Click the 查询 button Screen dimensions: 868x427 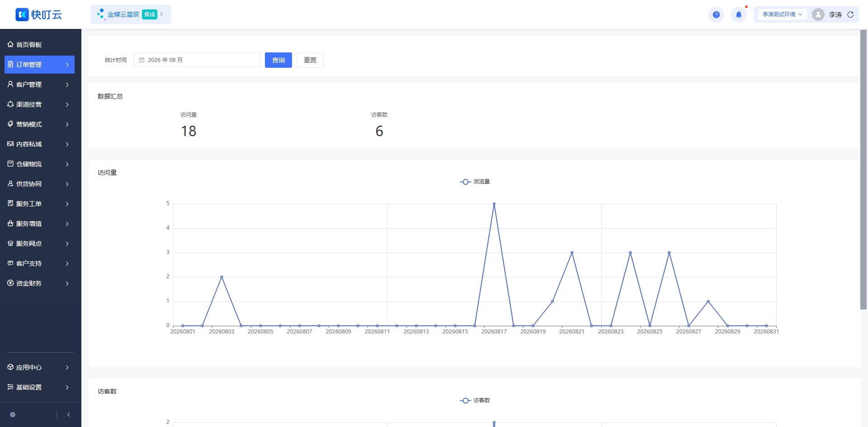278,60
